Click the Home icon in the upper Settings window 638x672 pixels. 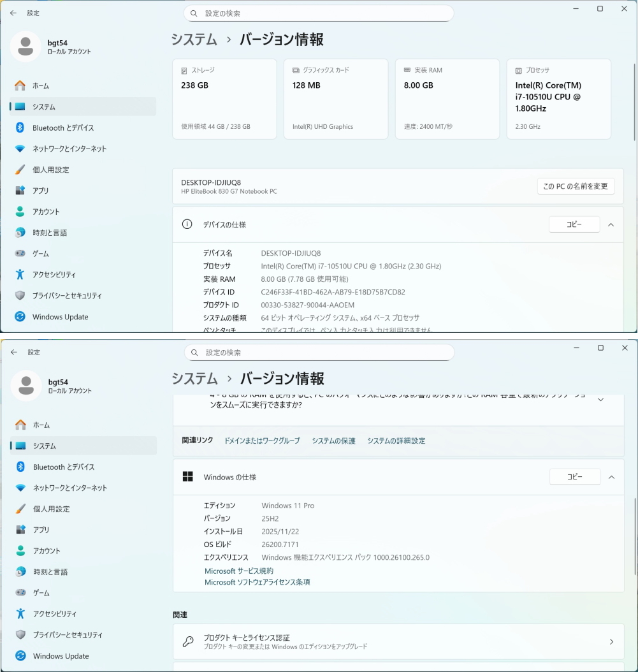(x=20, y=85)
